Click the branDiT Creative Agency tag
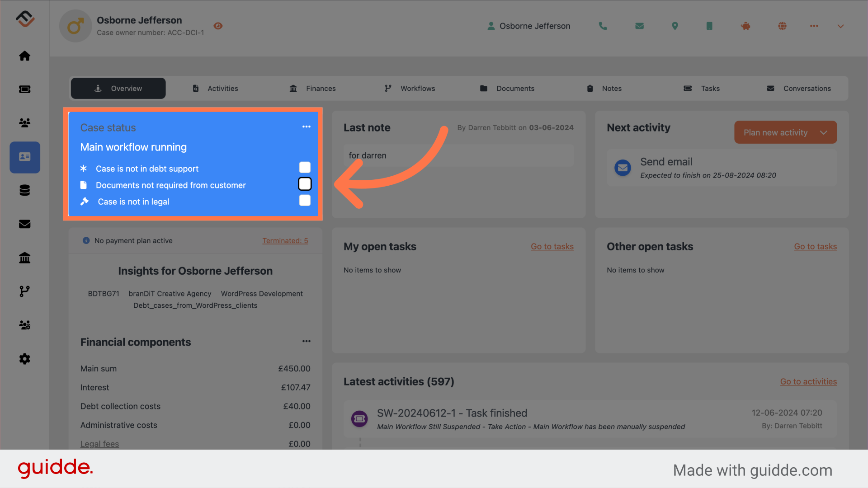 pyautogui.click(x=170, y=294)
